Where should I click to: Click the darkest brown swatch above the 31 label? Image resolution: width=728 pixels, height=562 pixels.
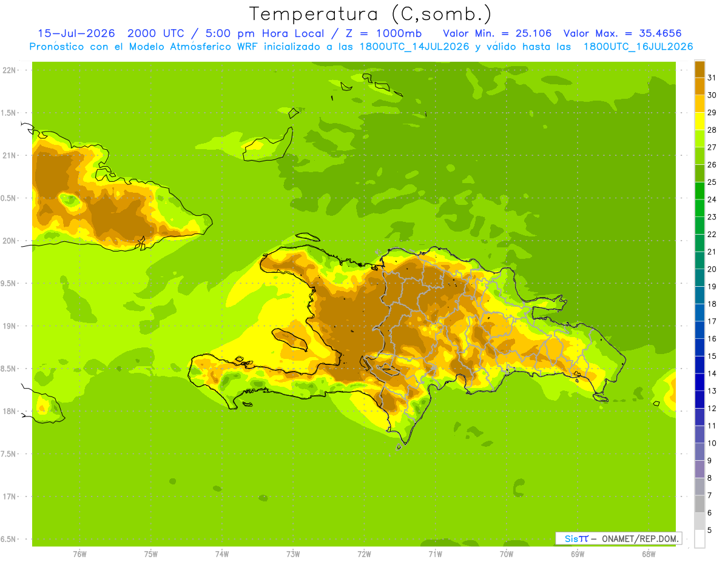coord(699,70)
